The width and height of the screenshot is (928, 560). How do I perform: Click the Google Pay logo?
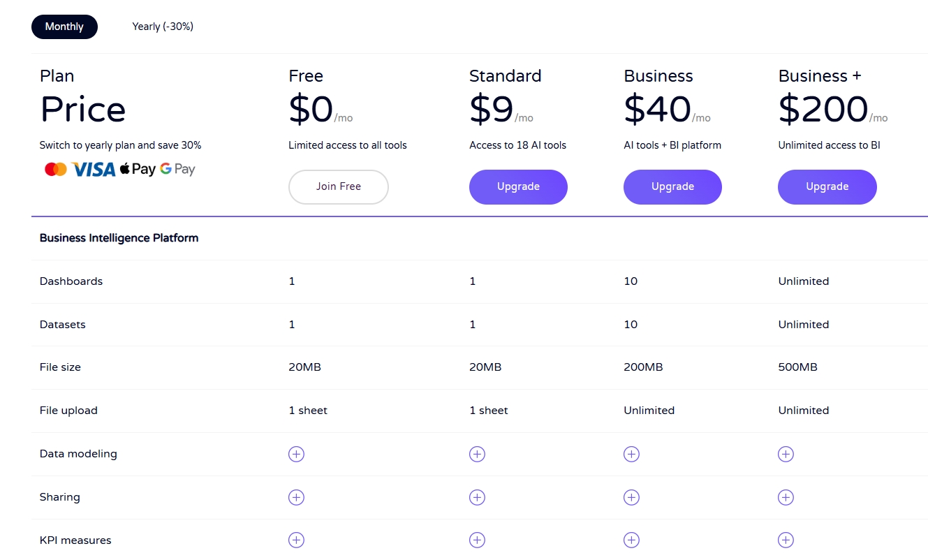pos(177,169)
